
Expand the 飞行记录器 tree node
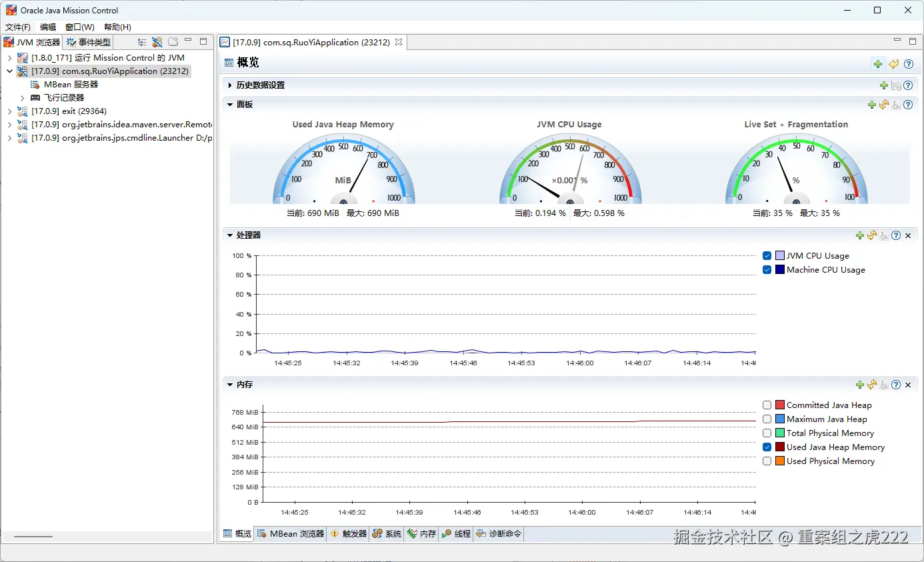coord(22,98)
